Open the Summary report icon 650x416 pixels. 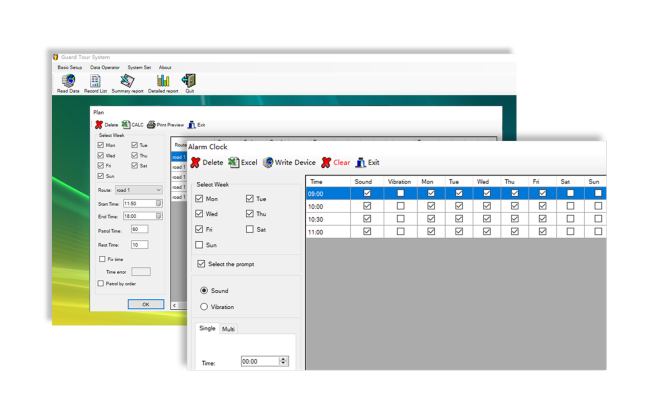coord(127,82)
